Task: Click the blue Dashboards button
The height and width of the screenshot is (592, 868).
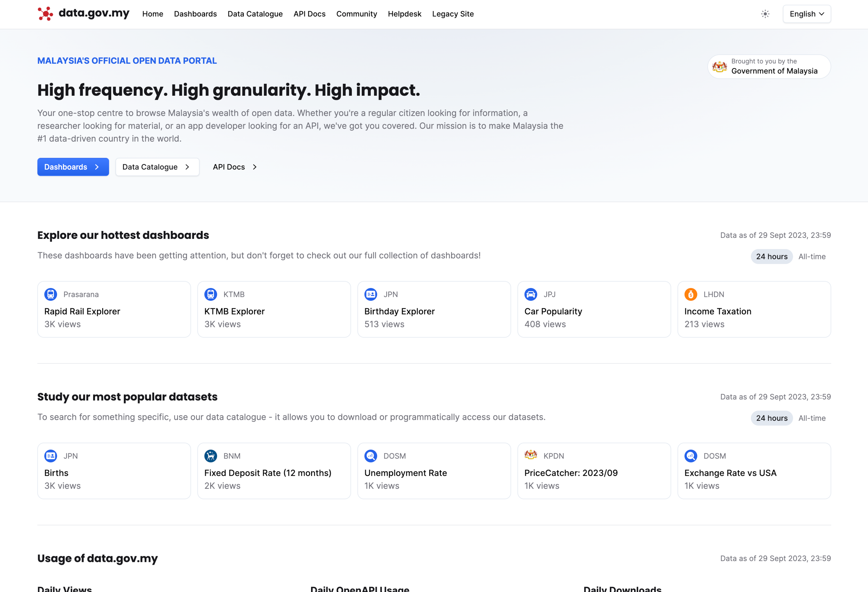Action: click(73, 167)
